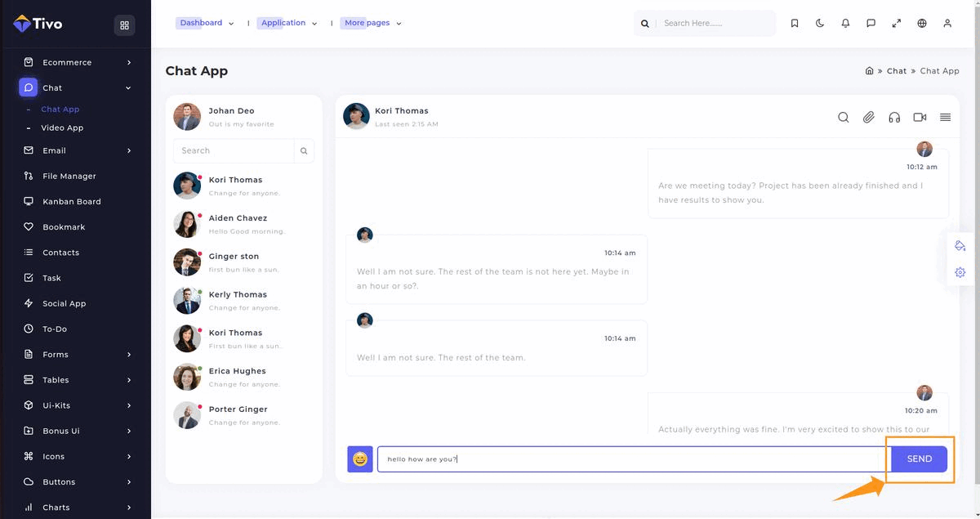This screenshot has width=980, height=519.
Task: Open the emoji picker button
Action: (x=360, y=459)
